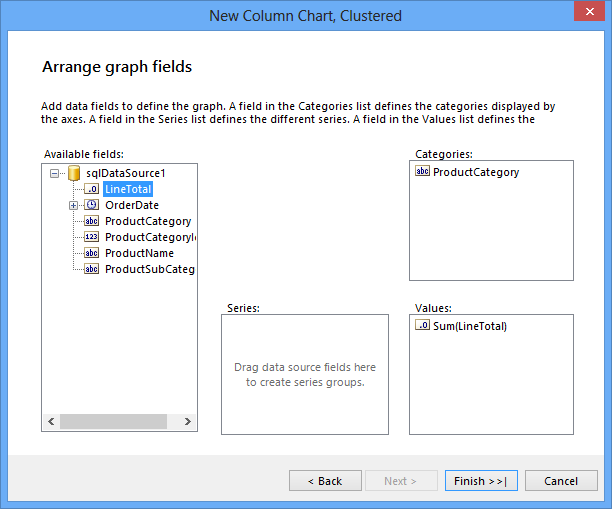Click the text icon beside ProductName
The width and height of the screenshot is (612, 509).
pyautogui.click(x=91, y=253)
